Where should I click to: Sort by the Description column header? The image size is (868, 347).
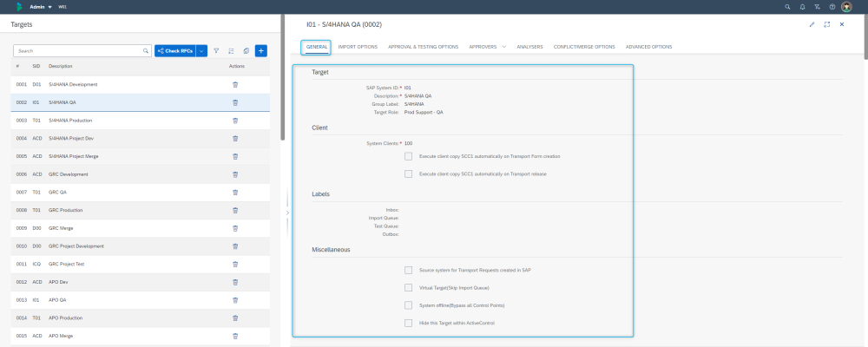61,67
